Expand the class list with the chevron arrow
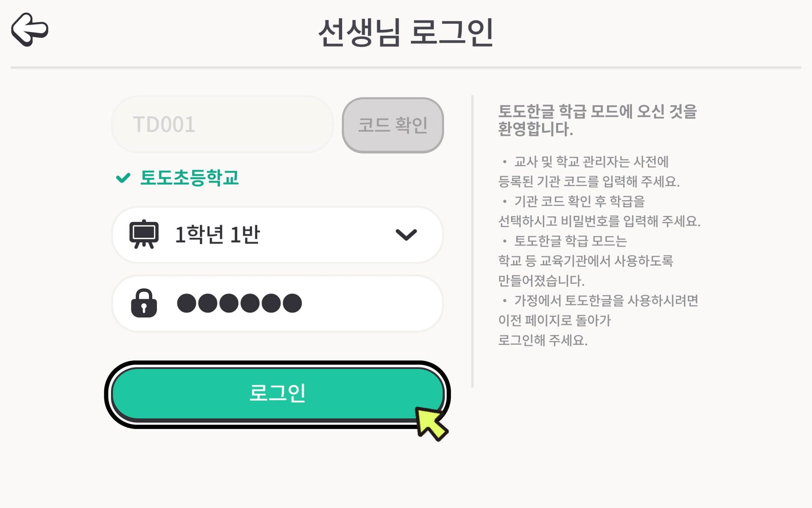The width and height of the screenshot is (812, 508). 406,235
